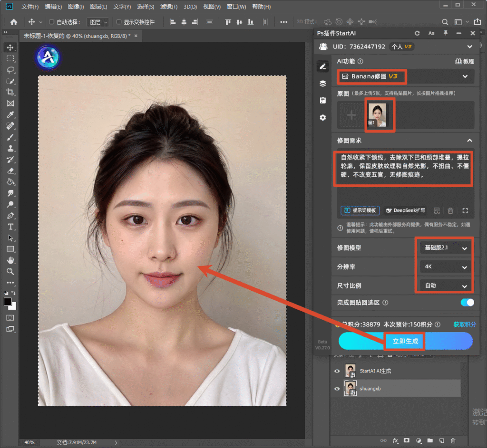Click the 提示词模板 button
The width and height of the screenshot is (487, 448).
(360, 210)
